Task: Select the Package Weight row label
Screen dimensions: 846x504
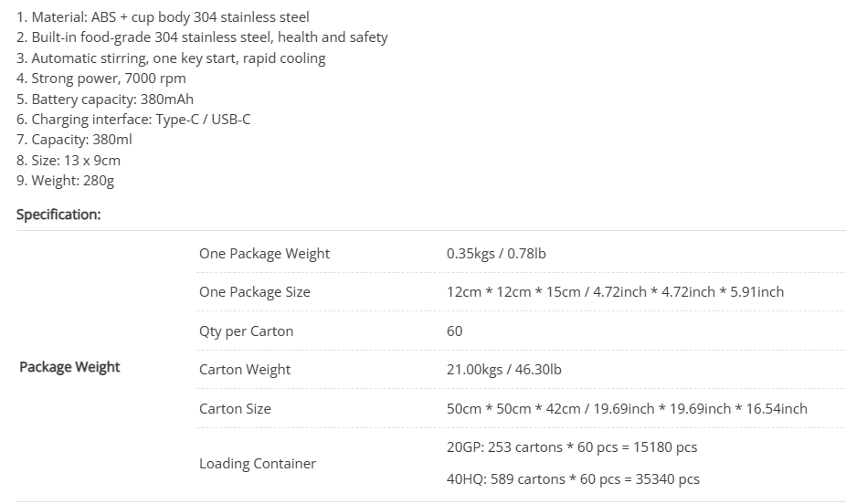Action: pos(69,366)
